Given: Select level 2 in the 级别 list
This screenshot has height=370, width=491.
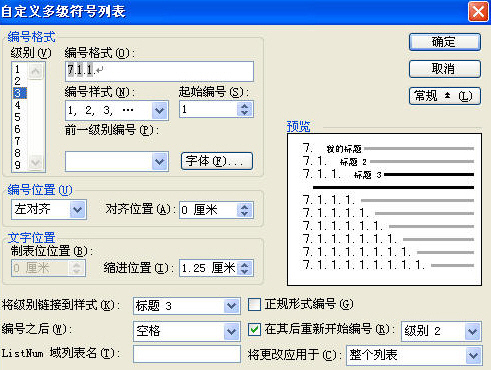Looking at the screenshot, I should (x=18, y=81).
